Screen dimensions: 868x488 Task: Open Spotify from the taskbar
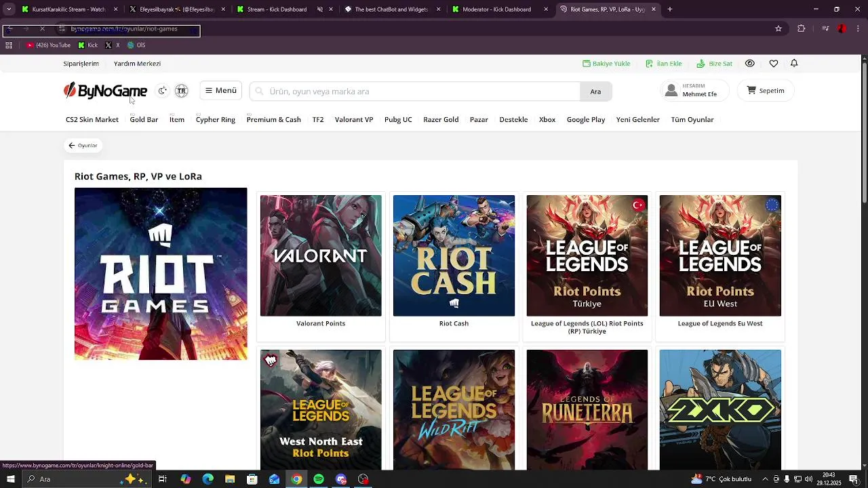[319, 479]
